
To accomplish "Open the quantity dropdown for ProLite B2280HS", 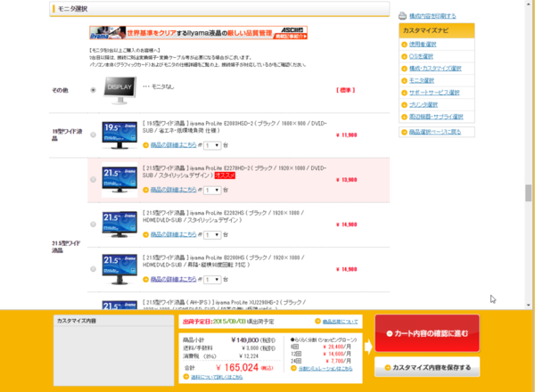I will 212,280.
